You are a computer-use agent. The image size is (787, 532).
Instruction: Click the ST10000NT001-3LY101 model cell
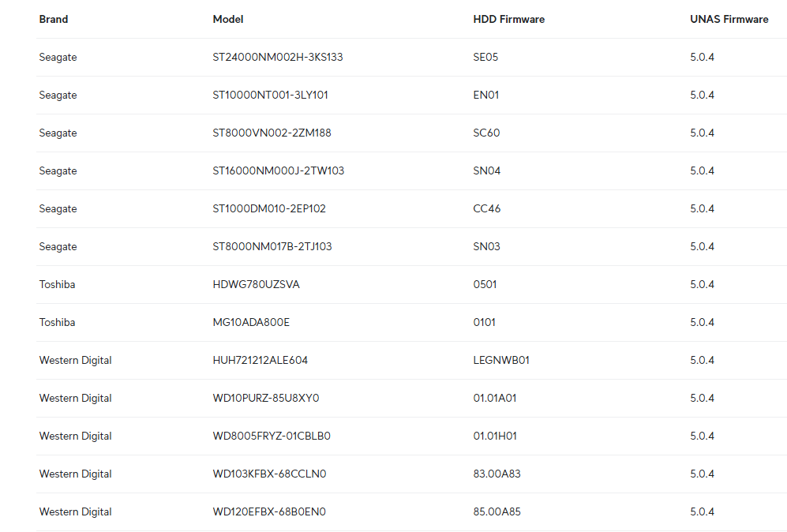270,95
